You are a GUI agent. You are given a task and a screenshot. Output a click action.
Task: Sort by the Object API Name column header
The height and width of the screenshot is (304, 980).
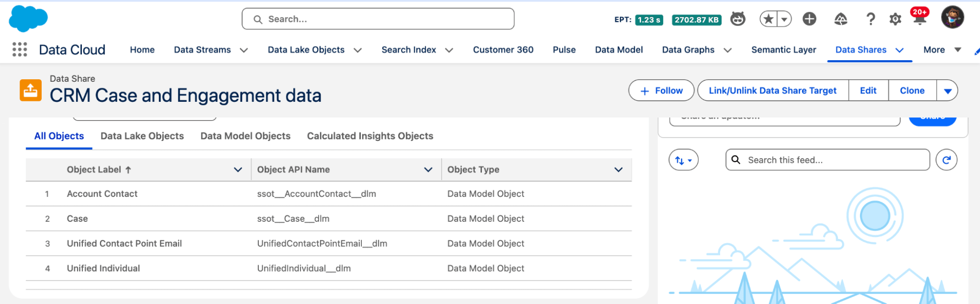tap(293, 169)
